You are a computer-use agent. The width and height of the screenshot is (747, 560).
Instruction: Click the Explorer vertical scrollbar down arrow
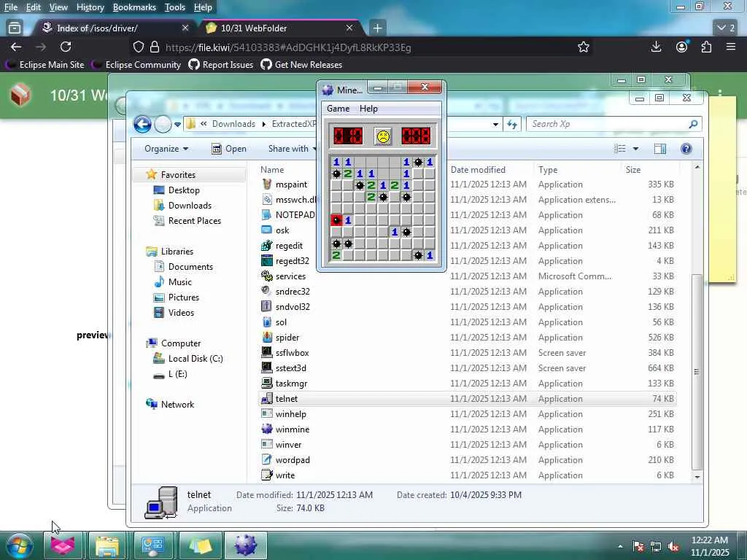697,477
